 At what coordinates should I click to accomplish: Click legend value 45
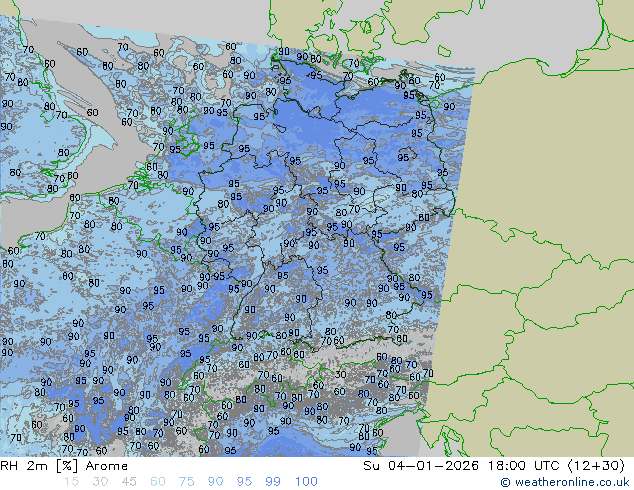pos(129,482)
